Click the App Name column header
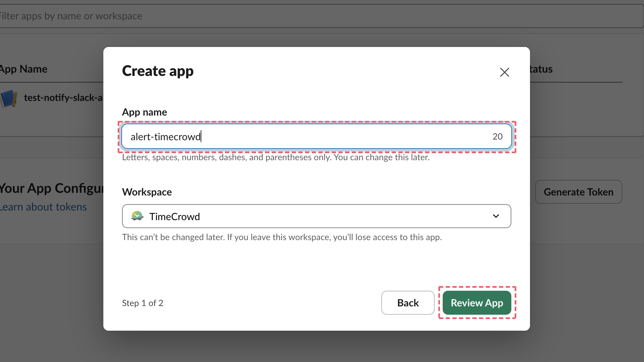 pyautogui.click(x=24, y=69)
